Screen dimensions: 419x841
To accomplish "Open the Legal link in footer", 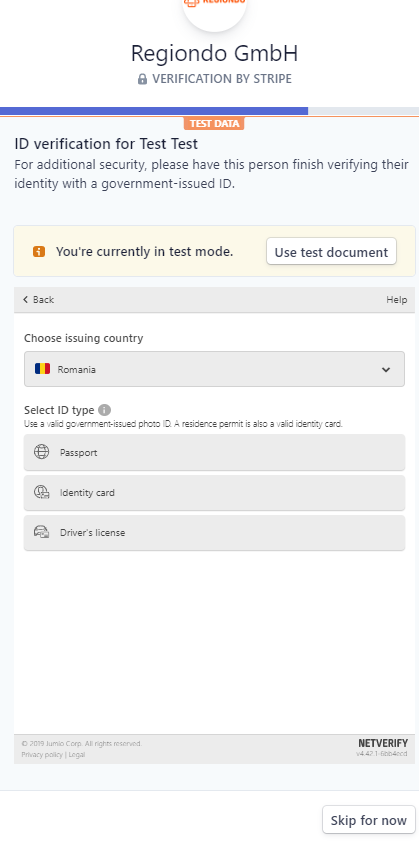I will (x=76, y=754).
